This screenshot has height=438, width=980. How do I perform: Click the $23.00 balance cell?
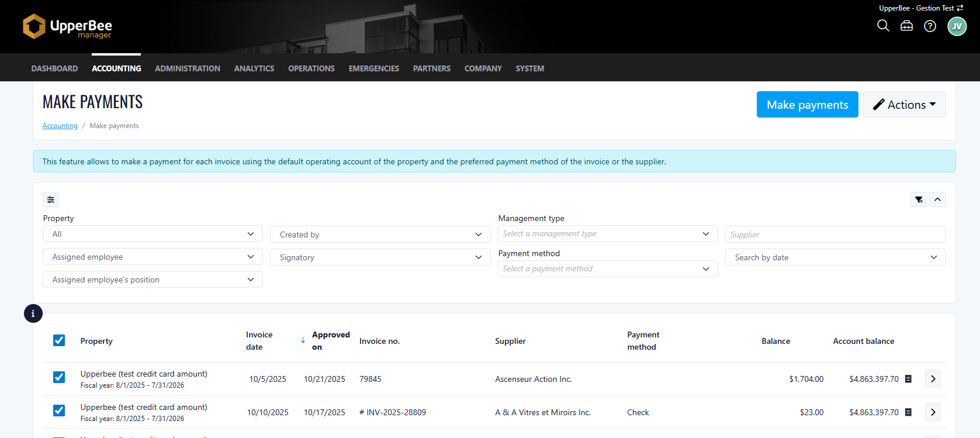812,412
